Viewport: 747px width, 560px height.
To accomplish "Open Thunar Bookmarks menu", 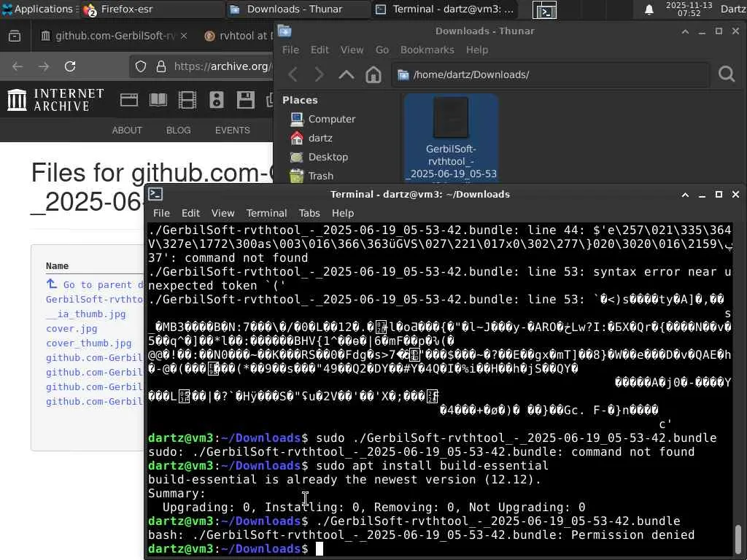I will click(427, 50).
